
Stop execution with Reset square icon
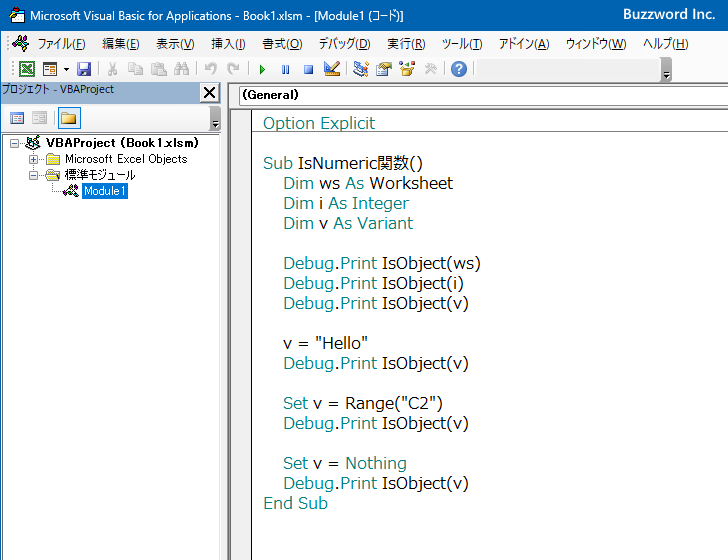[308, 69]
